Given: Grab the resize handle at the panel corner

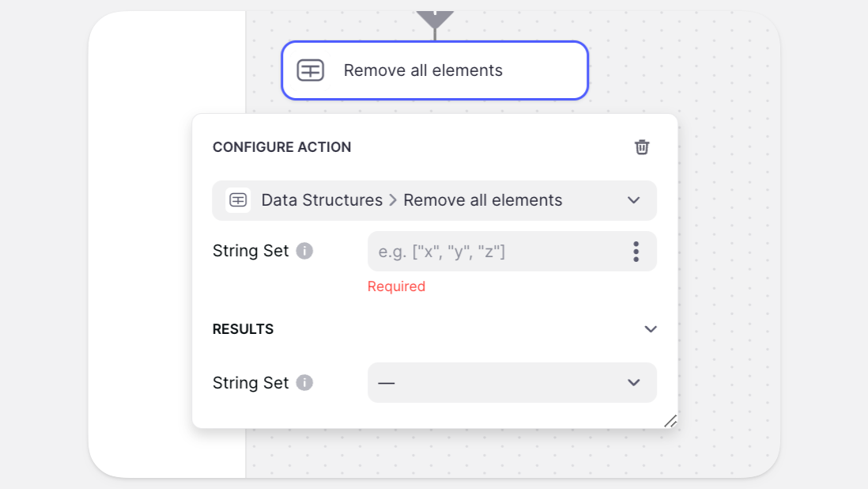Looking at the screenshot, I should 670,421.
